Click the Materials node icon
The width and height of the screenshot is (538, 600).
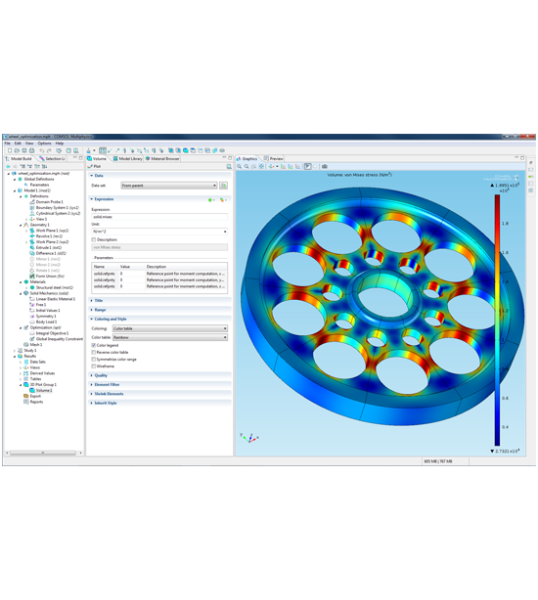pyautogui.click(x=26, y=282)
